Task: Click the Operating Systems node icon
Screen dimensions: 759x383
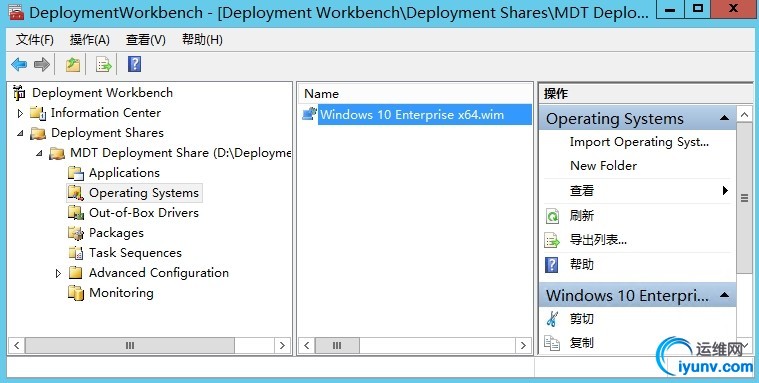Action: [x=76, y=193]
